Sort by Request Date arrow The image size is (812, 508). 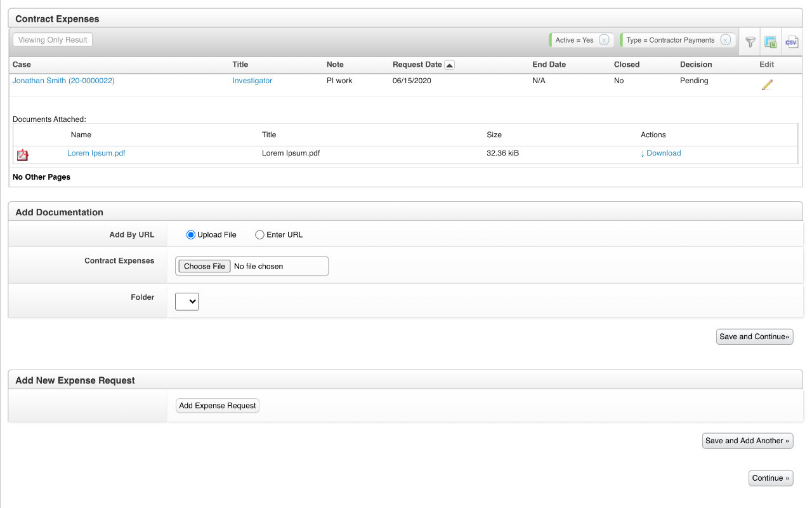tap(449, 65)
